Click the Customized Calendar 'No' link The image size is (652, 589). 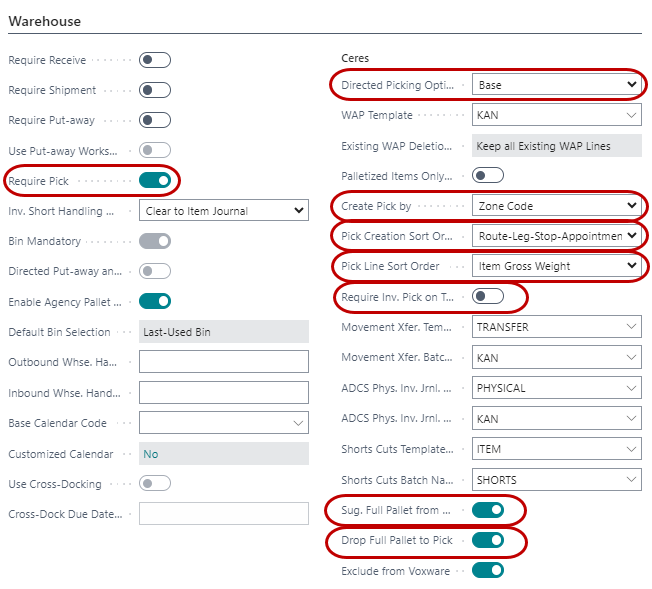pyautogui.click(x=151, y=454)
